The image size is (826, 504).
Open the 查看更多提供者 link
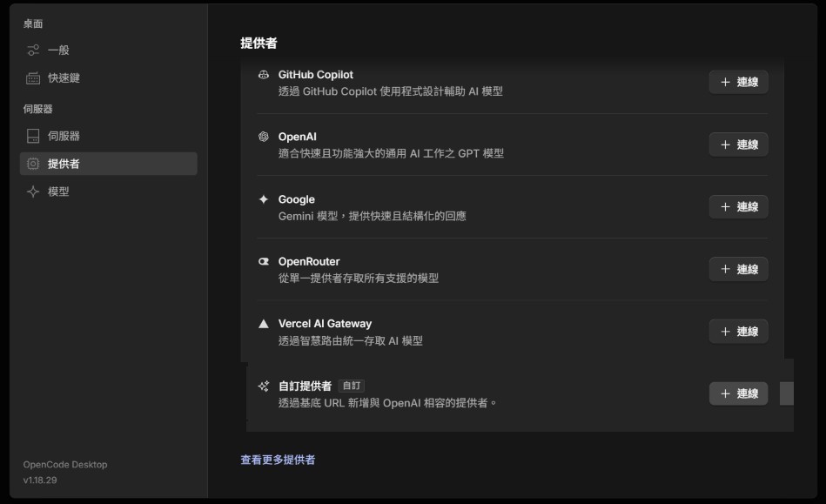tap(278, 460)
